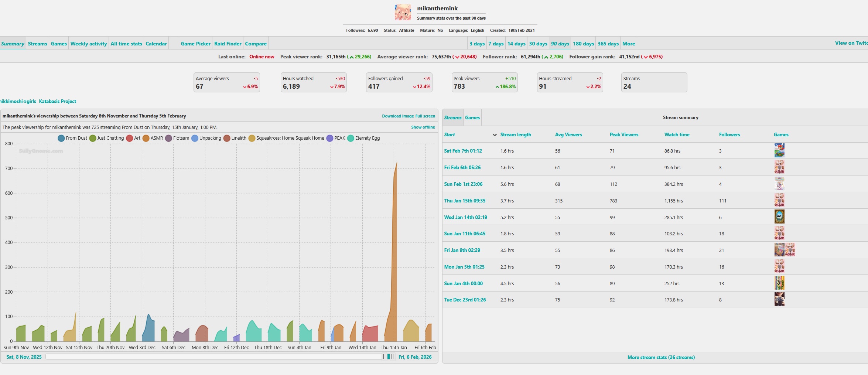The width and height of the screenshot is (868, 375).
Task: Sort table by Stream length
Action: click(x=516, y=134)
